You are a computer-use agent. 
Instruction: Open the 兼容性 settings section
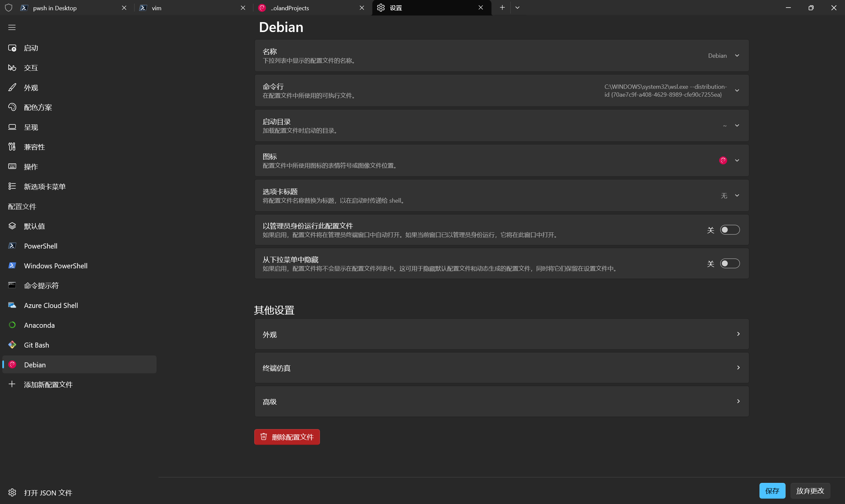point(34,147)
